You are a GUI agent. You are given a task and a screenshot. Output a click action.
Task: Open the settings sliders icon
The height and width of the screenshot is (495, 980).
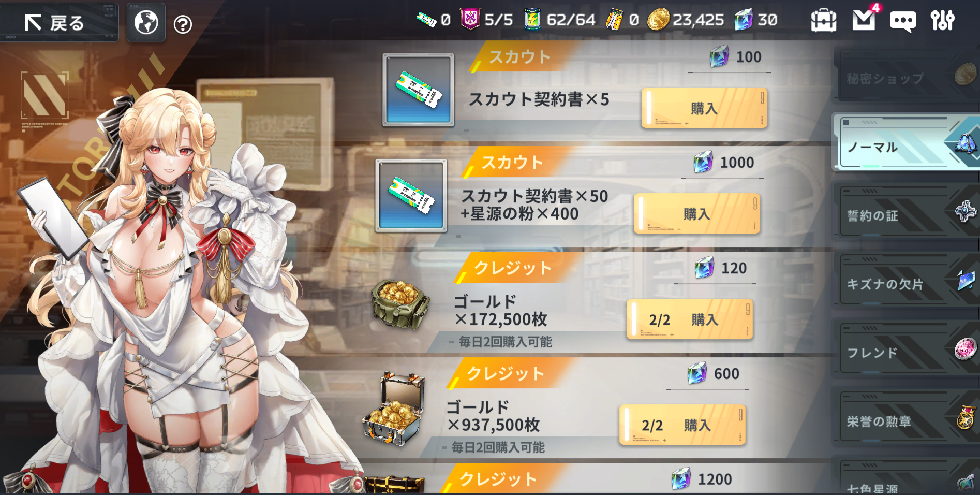[942, 20]
